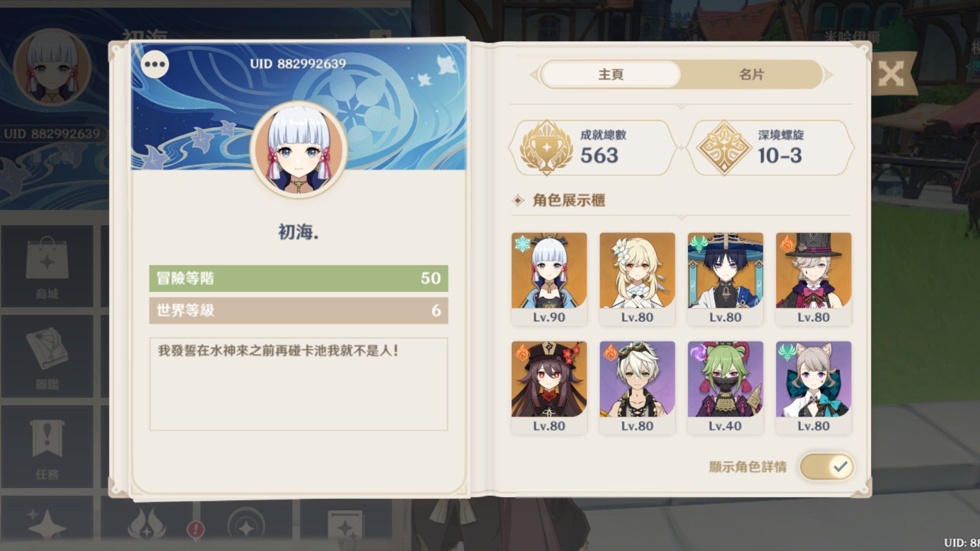Toggle the 顯示角色詳情 switch
Image resolution: width=980 pixels, height=551 pixels.
click(826, 466)
